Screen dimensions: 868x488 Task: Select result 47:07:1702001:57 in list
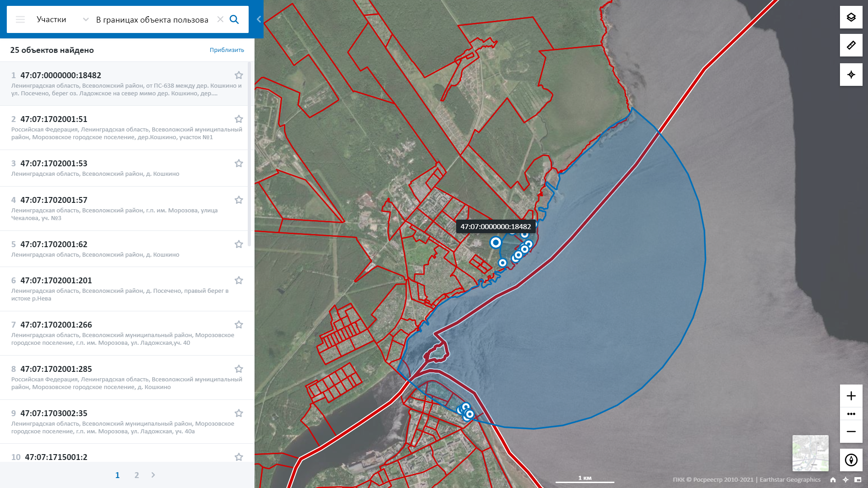pos(54,200)
